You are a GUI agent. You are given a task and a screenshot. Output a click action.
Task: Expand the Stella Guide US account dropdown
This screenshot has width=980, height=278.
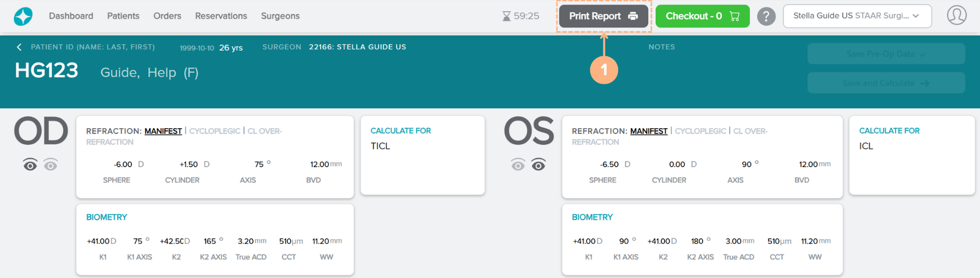click(x=857, y=16)
